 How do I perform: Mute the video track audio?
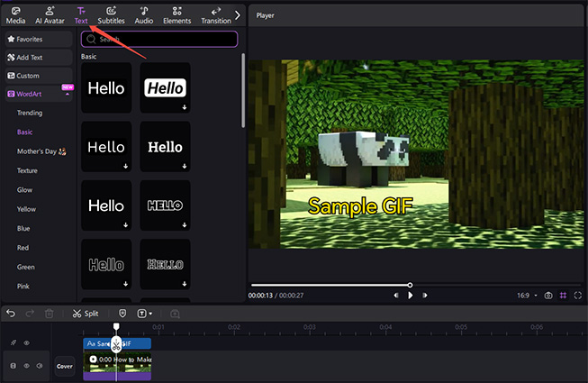[40, 366]
